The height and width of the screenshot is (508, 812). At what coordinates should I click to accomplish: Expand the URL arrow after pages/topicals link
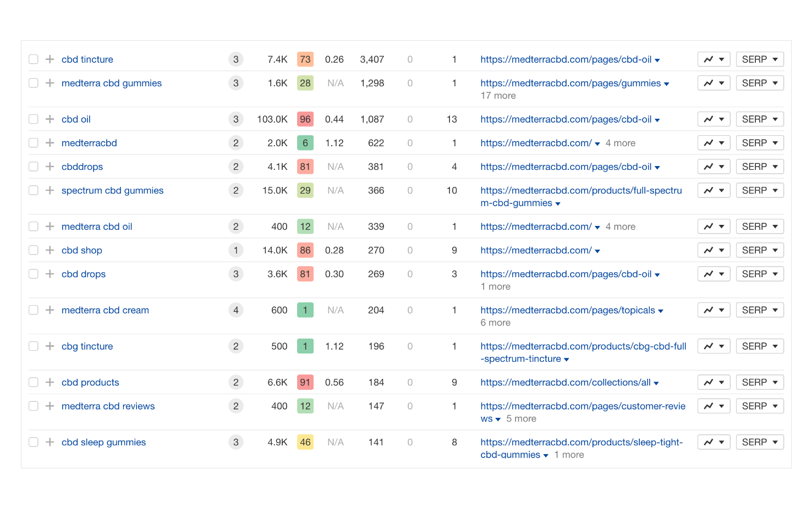[661, 311]
